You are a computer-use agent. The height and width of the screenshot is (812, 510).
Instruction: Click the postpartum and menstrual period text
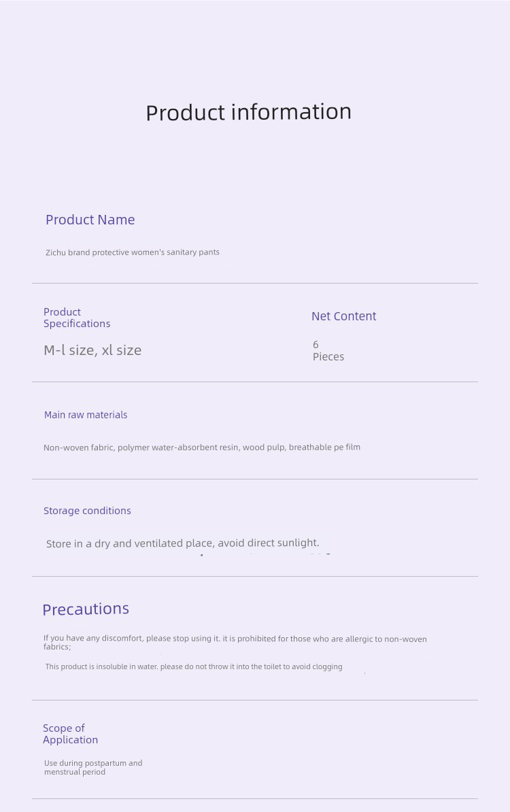tap(93, 768)
